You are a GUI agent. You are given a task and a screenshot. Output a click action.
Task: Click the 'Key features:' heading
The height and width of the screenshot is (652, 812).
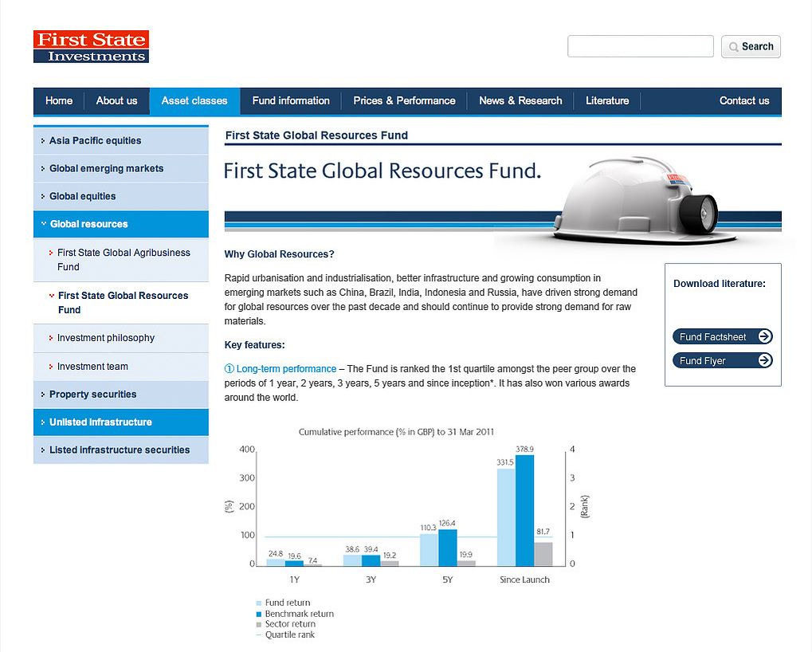click(x=254, y=345)
